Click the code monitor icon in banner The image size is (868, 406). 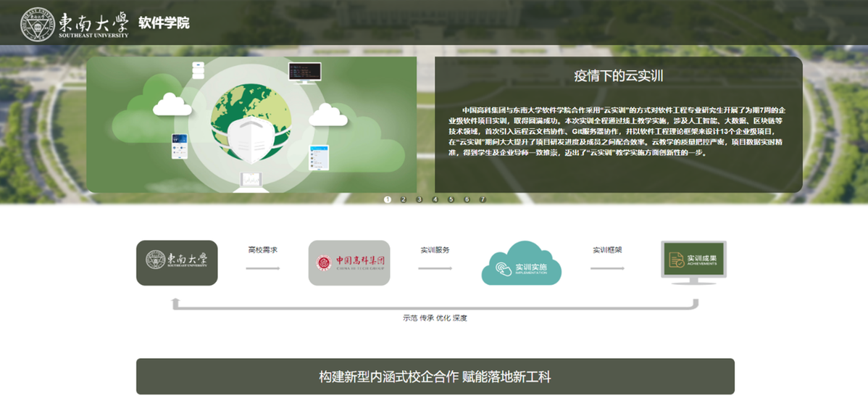[x=304, y=73]
